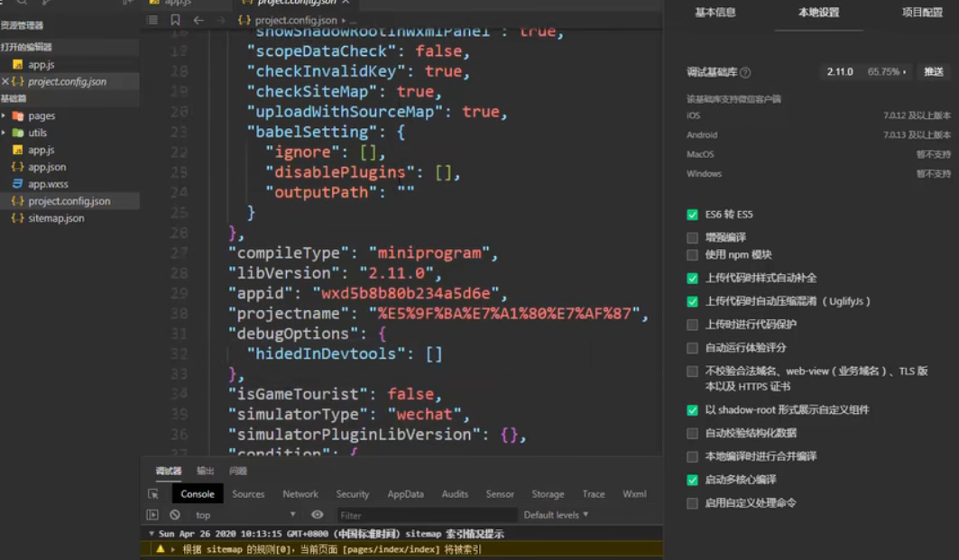Close project.config.json in open editors list
This screenshot has height=560, width=959.
(5, 80)
